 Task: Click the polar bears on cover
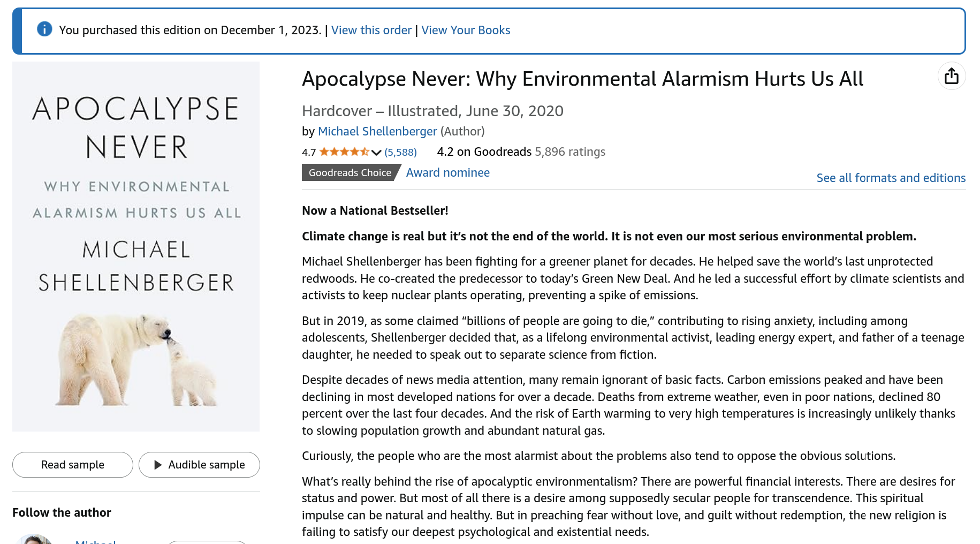[137, 360]
